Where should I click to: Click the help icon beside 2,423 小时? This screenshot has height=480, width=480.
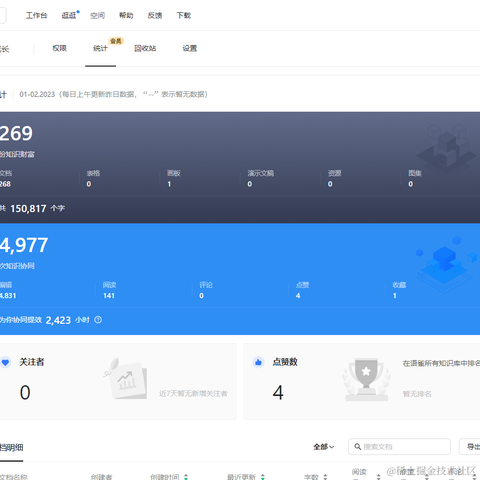98,320
